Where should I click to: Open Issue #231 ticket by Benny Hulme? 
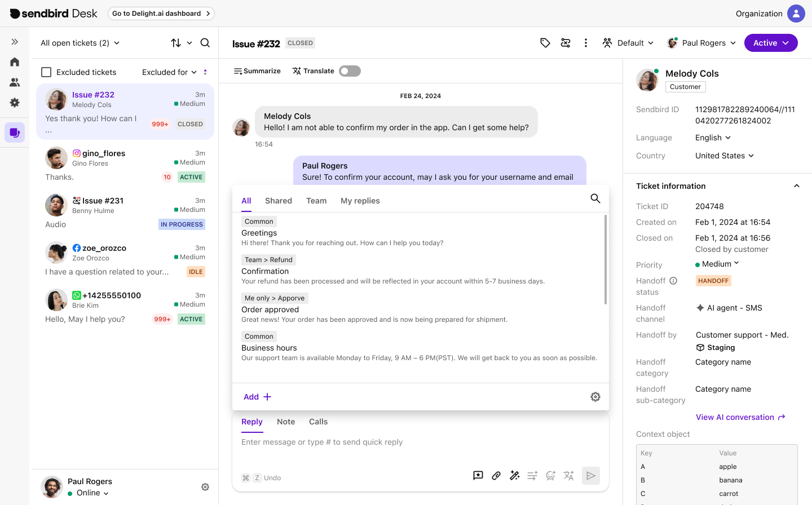point(125,212)
